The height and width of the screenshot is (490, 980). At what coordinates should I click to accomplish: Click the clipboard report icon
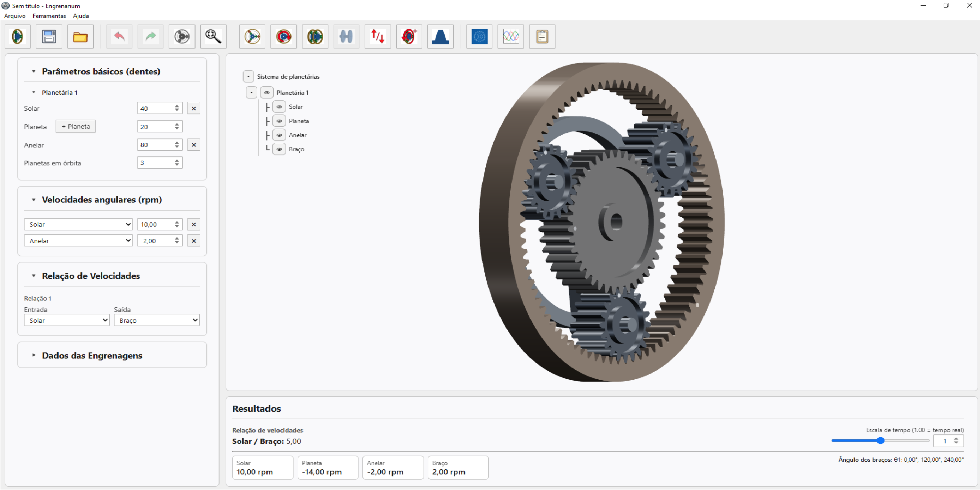coord(542,37)
